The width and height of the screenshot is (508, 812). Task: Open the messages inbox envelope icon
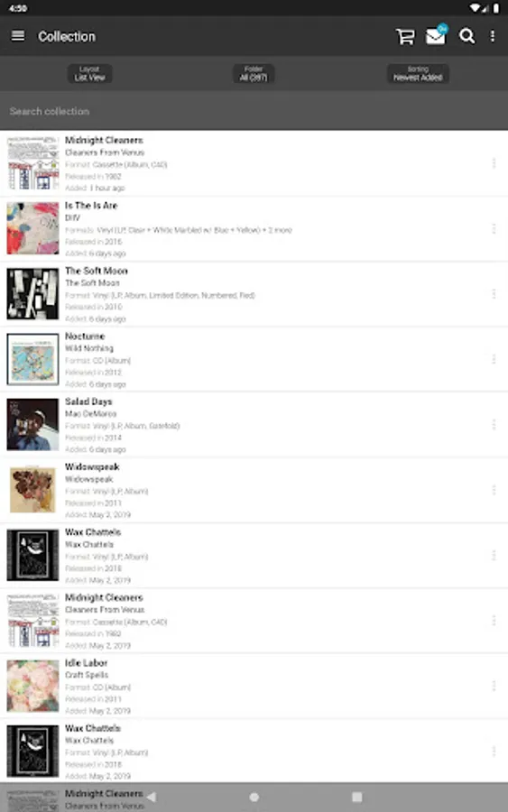pyautogui.click(x=436, y=36)
